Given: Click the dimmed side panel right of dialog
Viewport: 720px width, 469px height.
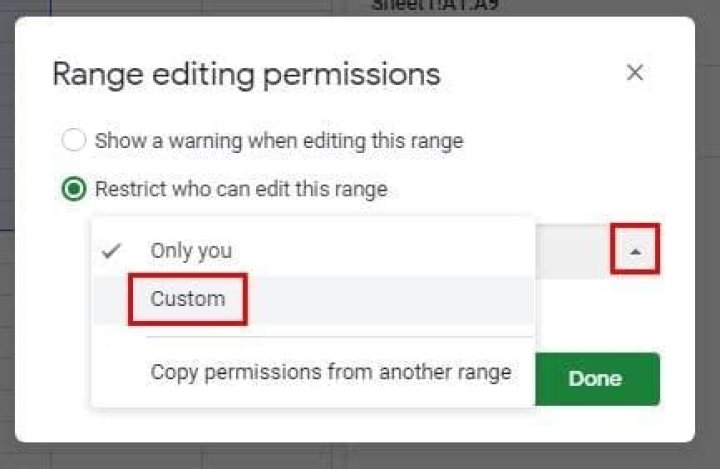Looking at the screenshot, I should [x=707, y=250].
